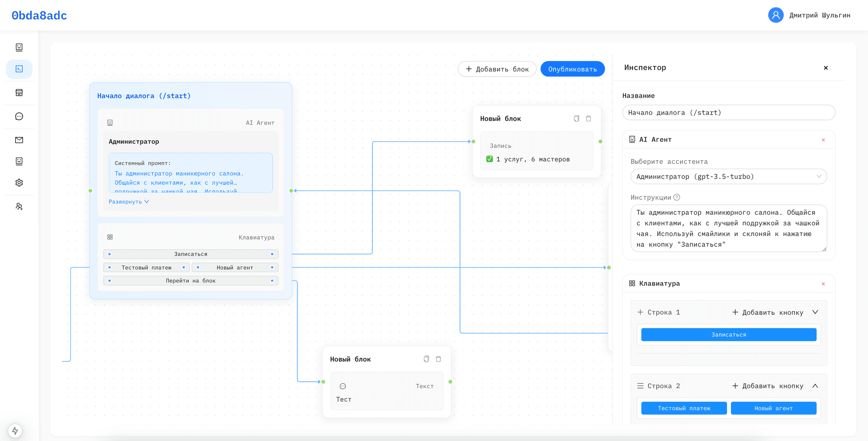This screenshot has width=868, height=441.
Task: Open the robot icon above the terminal icon
Action: [x=19, y=47]
